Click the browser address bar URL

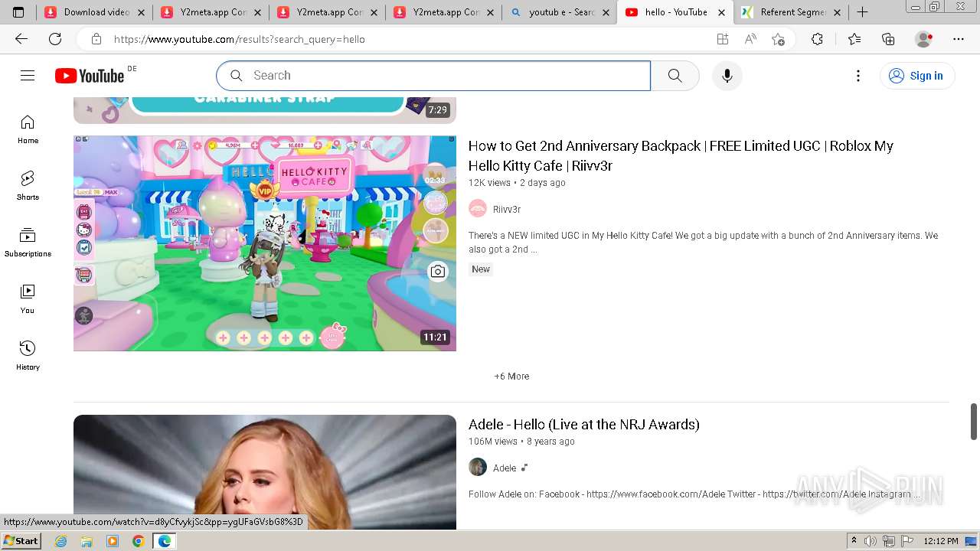240,39
